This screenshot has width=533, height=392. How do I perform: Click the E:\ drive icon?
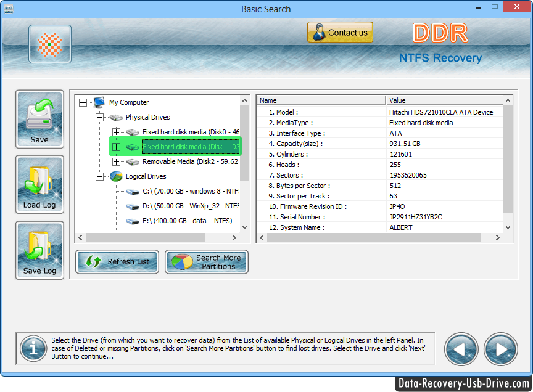[x=133, y=221]
